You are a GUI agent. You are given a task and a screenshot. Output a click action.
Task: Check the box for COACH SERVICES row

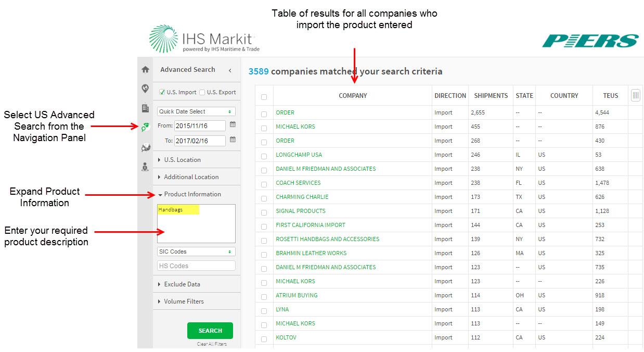(x=264, y=184)
